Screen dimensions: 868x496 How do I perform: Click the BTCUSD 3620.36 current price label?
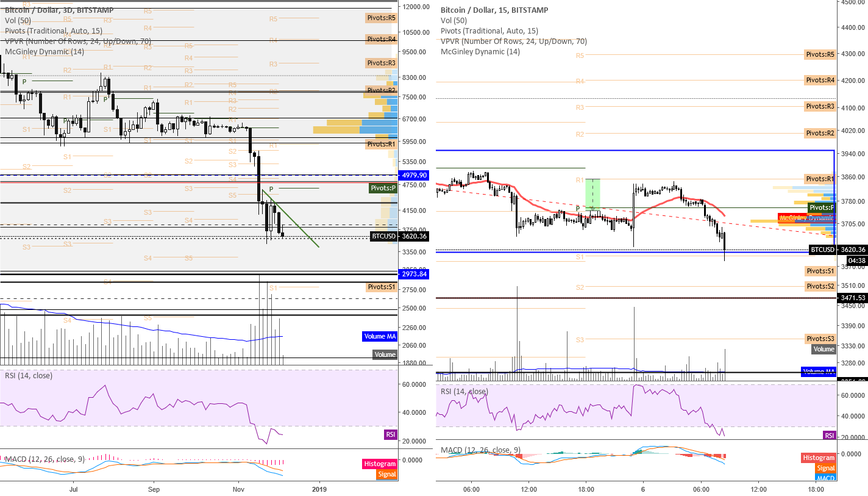(x=838, y=250)
